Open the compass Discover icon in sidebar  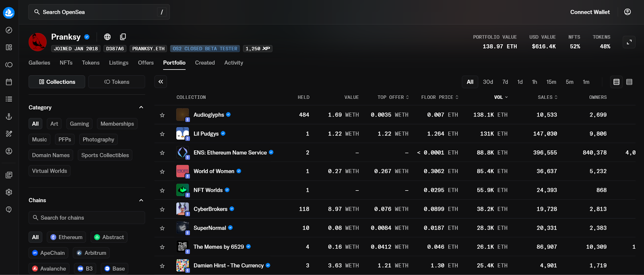(x=9, y=30)
